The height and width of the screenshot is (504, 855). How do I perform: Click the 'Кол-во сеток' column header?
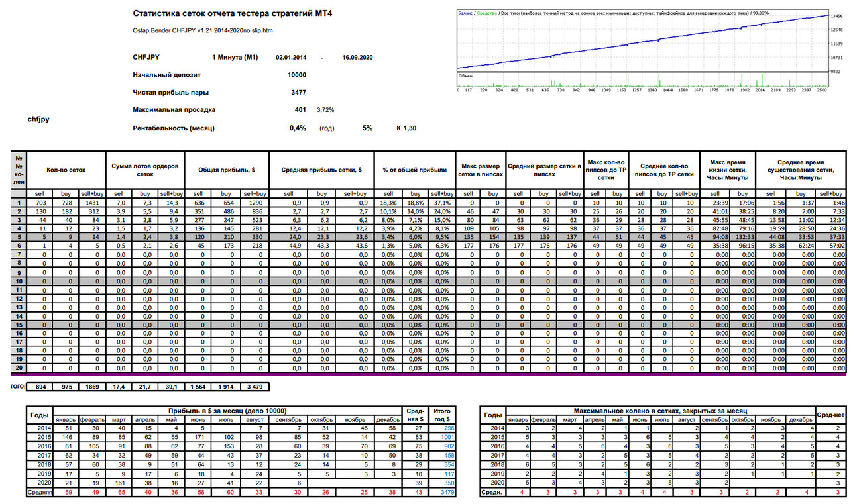(x=66, y=170)
